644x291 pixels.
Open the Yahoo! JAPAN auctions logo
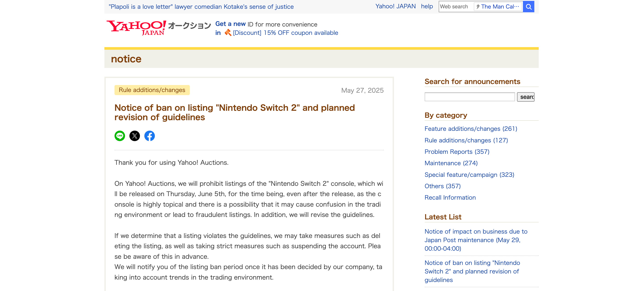[x=159, y=28]
